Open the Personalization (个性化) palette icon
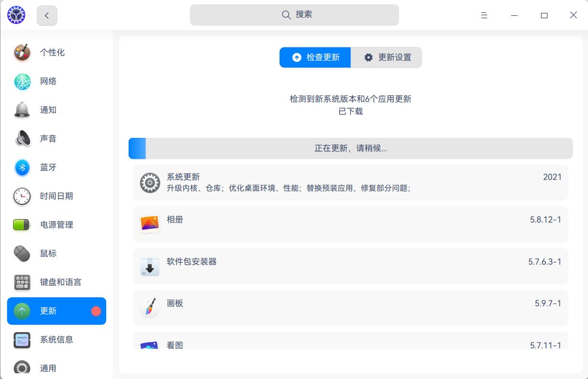This screenshot has width=588, height=379. (22, 53)
